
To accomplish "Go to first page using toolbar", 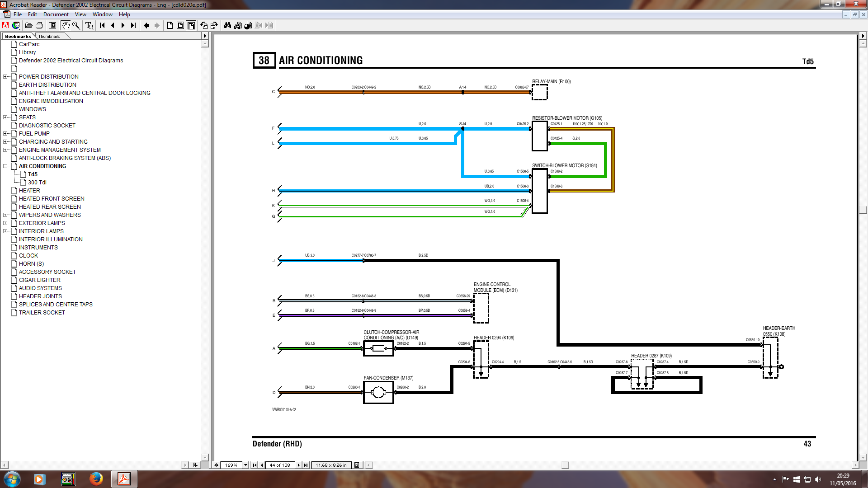I will (x=103, y=25).
